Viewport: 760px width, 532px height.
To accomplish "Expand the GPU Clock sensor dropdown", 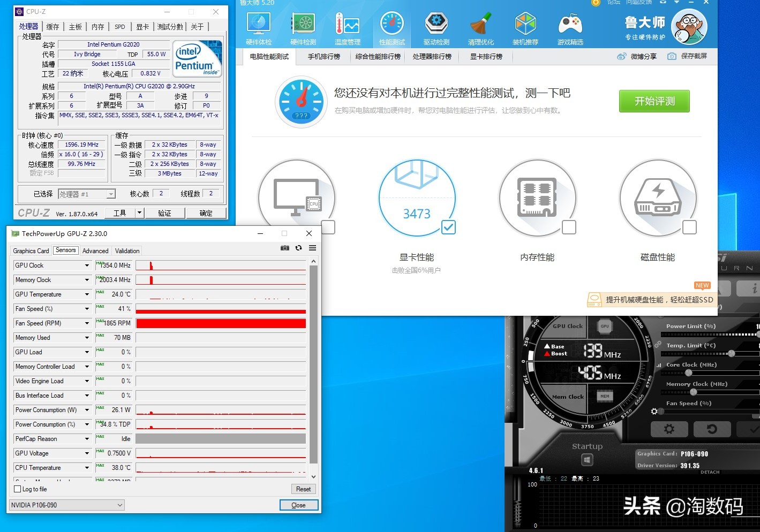I will click(87, 265).
